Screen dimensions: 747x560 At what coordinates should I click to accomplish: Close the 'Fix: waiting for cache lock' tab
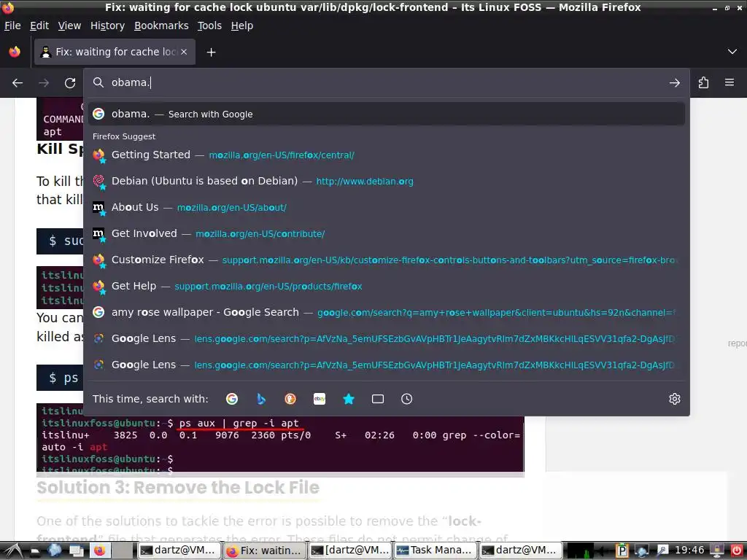click(184, 52)
